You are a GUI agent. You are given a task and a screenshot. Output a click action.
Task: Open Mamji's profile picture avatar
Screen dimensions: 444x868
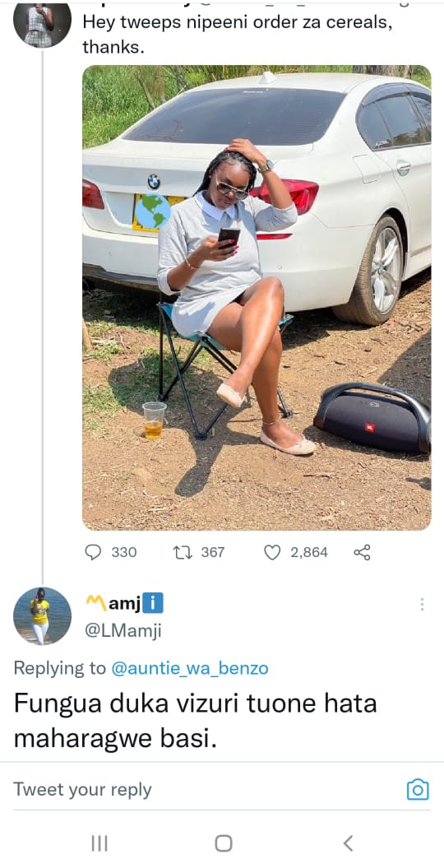[x=42, y=616]
